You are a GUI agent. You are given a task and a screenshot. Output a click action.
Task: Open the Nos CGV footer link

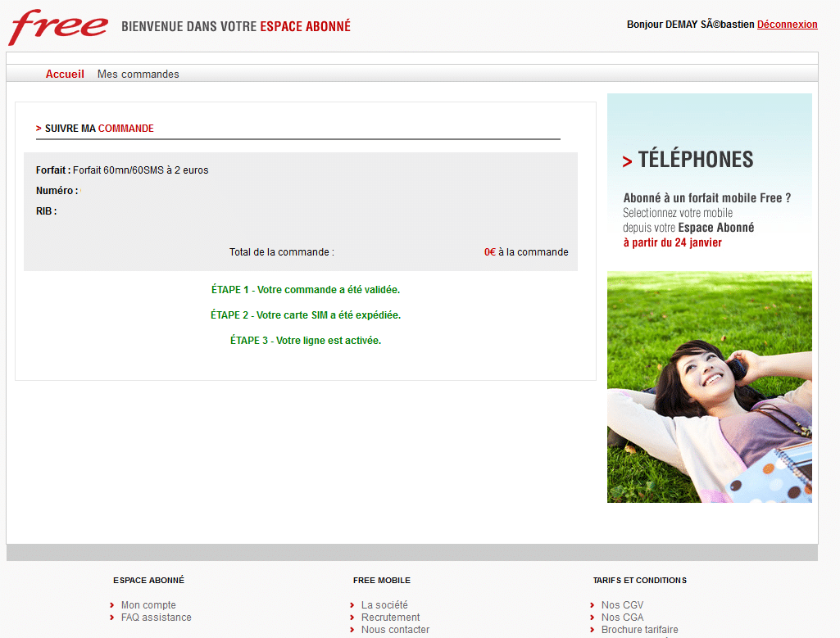coord(622,604)
